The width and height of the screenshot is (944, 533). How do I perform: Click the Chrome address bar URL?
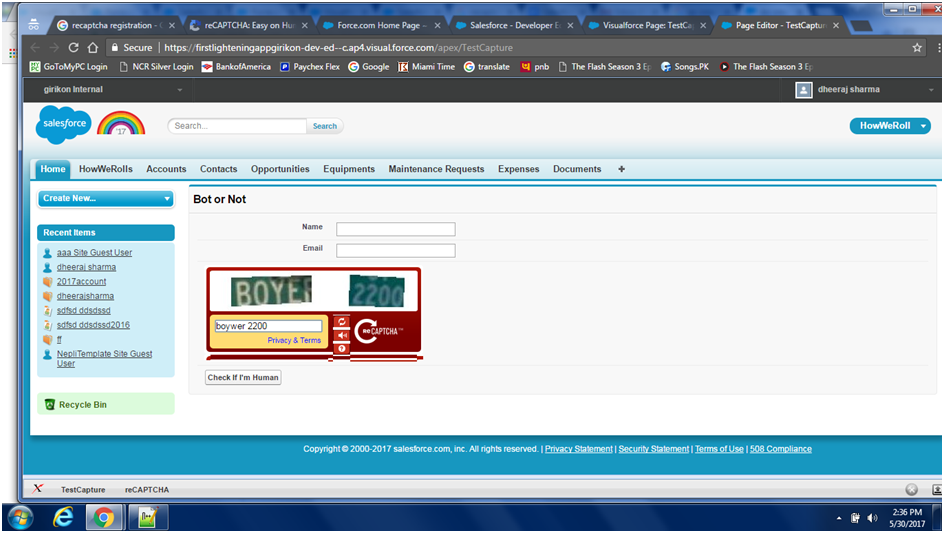click(338, 48)
